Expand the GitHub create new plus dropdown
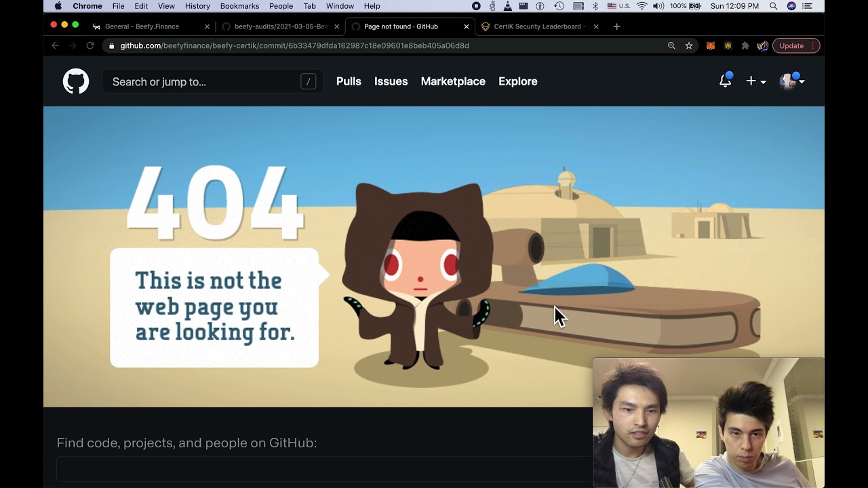 (755, 81)
